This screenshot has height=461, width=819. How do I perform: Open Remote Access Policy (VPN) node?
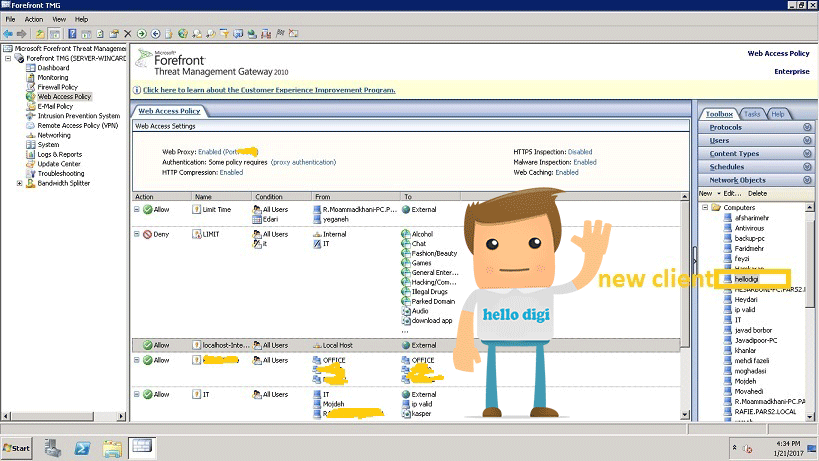pyautogui.click(x=77, y=125)
